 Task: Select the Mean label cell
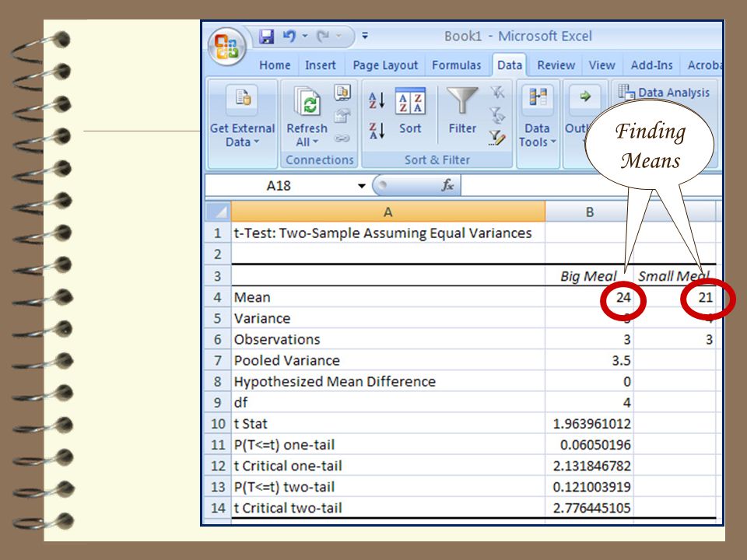tap(388, 297)
